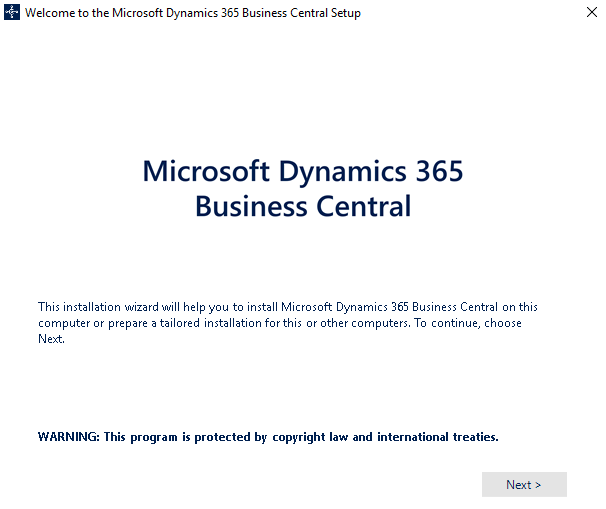
Task: Select the 'Business Central' heading line
Action: coord(303,206)
